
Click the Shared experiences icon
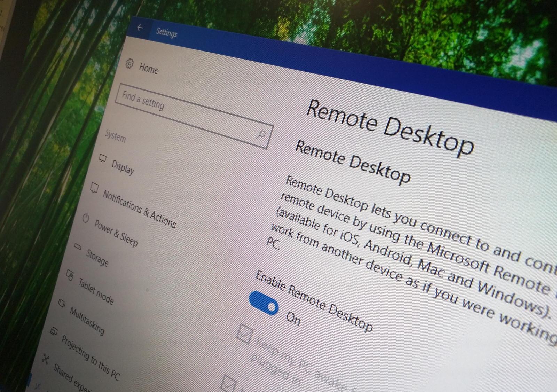tap(45, 359)
